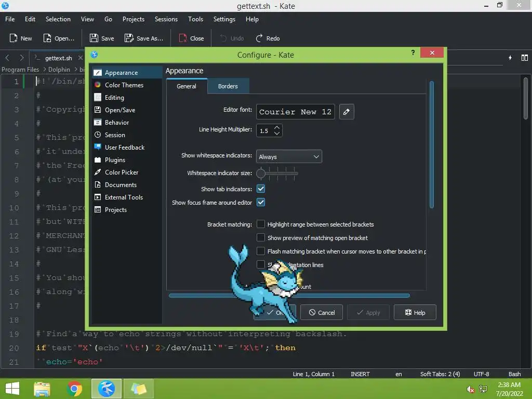The image size is (532, 399).
Task: Open the Sessions menu
Action: click(x=166, y=19)
